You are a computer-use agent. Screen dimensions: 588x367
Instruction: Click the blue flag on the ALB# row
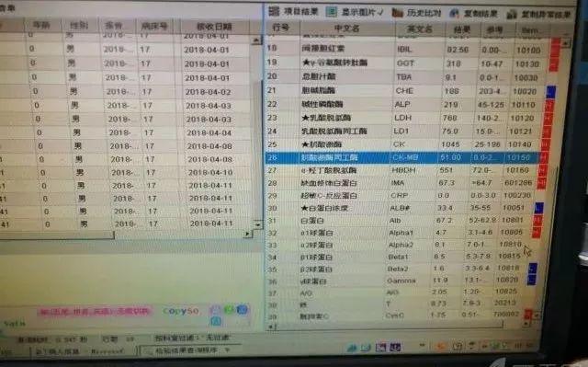[x=538, y=207]
